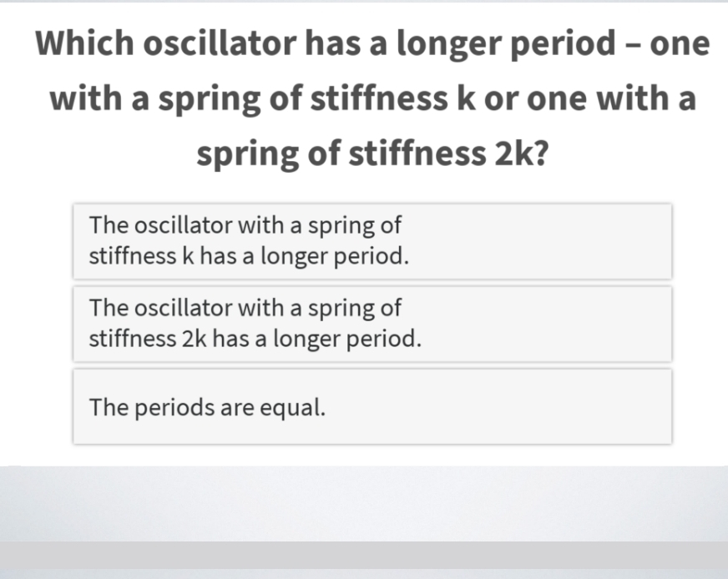Click inside the bottom answer panel
This screenshot has height=579, width=728.
tap(372, 408)
